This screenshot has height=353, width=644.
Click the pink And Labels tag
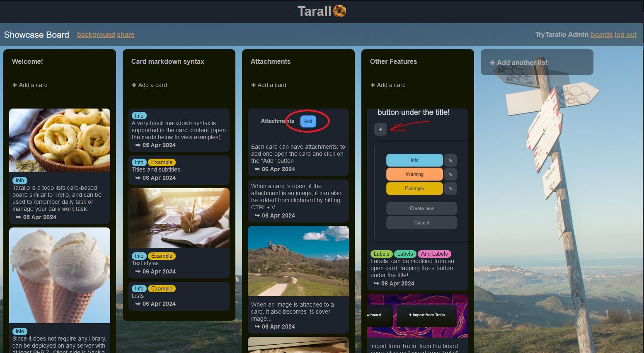(x=434, y=254)
